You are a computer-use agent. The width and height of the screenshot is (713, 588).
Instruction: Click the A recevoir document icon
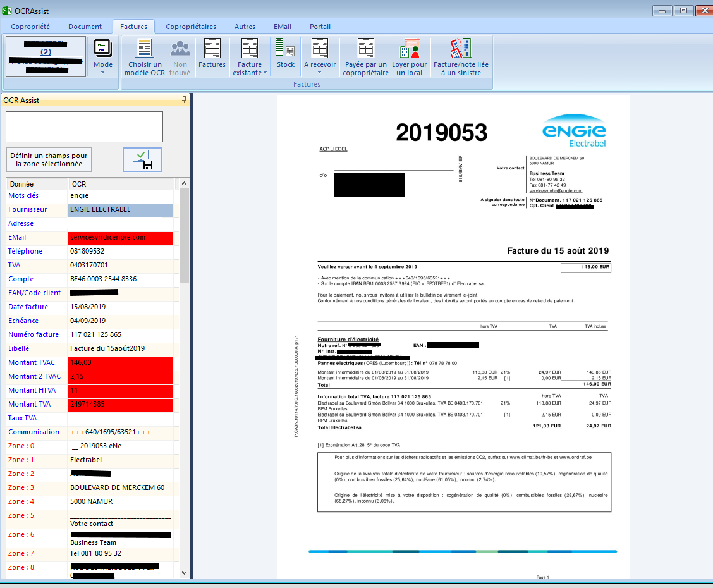click(x=320, y=49)
